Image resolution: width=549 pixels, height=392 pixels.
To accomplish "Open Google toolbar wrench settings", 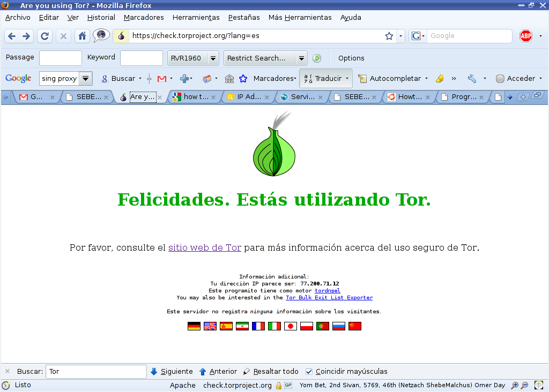I will pos(472,79).
